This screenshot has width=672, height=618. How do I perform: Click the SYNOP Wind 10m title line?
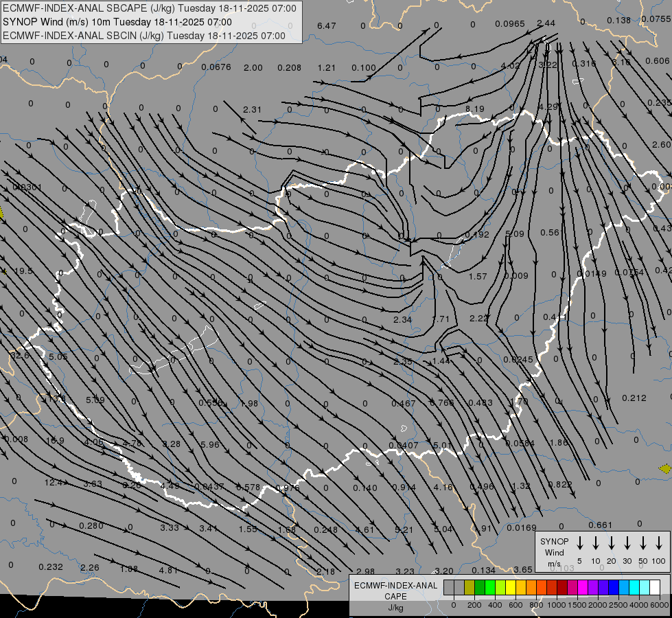tap(117, 22)
